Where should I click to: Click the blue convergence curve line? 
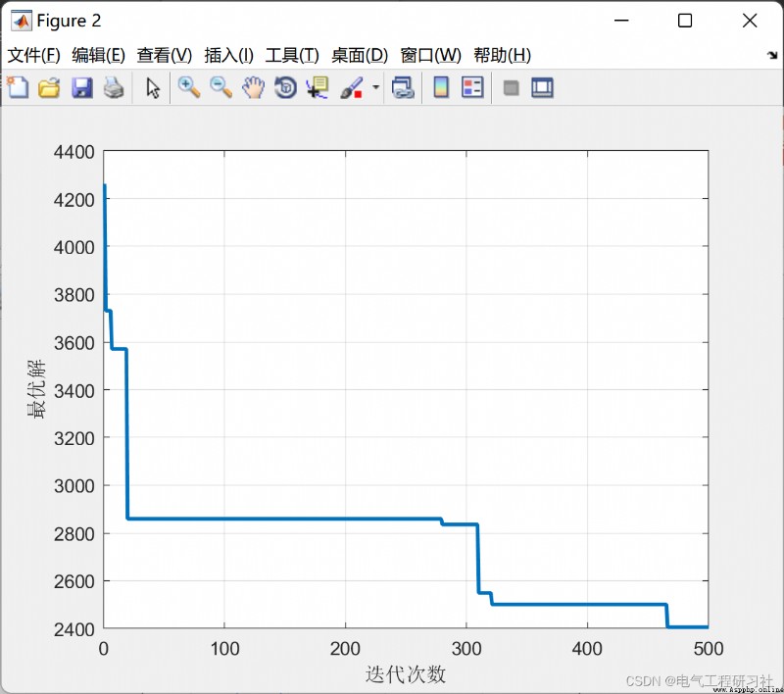click(285, 519)
